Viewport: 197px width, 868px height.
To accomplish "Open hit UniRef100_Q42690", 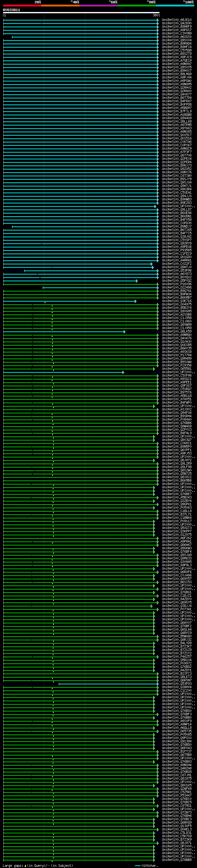I will click(176, 23).
